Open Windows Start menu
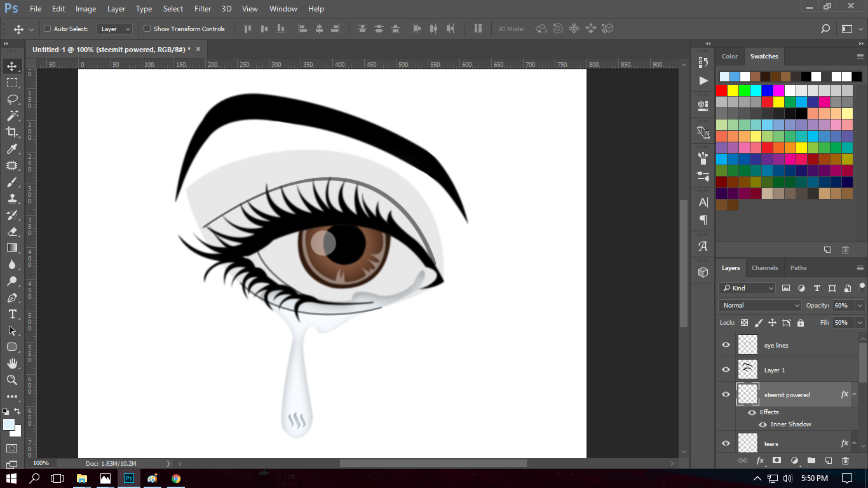The height and width of the screenshot is (488, 868). pyautogui.click(x=11, y=478)
